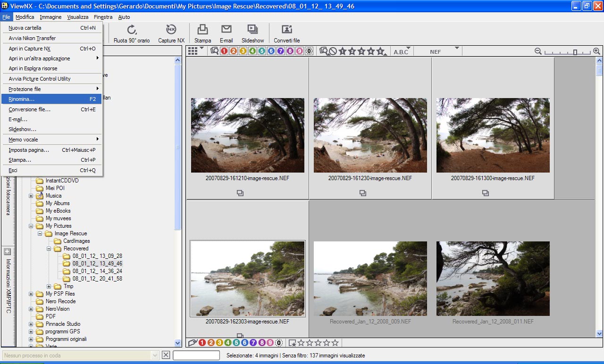The height and width of the screenshot is (364, 604).
Task: Click empty text field in status bar
Action: pos(196,355)
